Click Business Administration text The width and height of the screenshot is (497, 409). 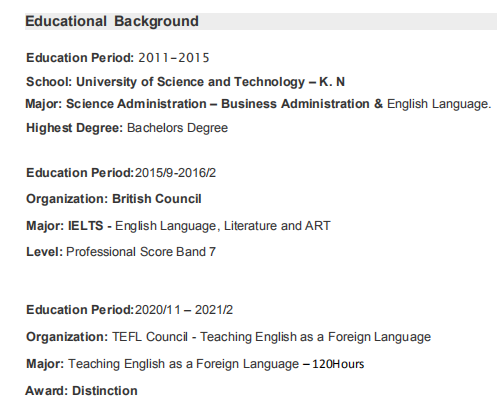[295, 104]
